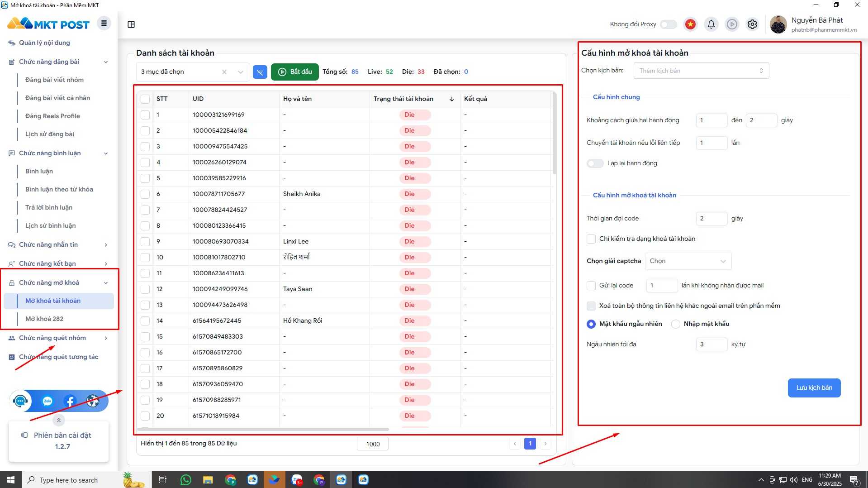Open the Facebook contact icon
This screenshot has height=488, width=868.
[70, 401]
